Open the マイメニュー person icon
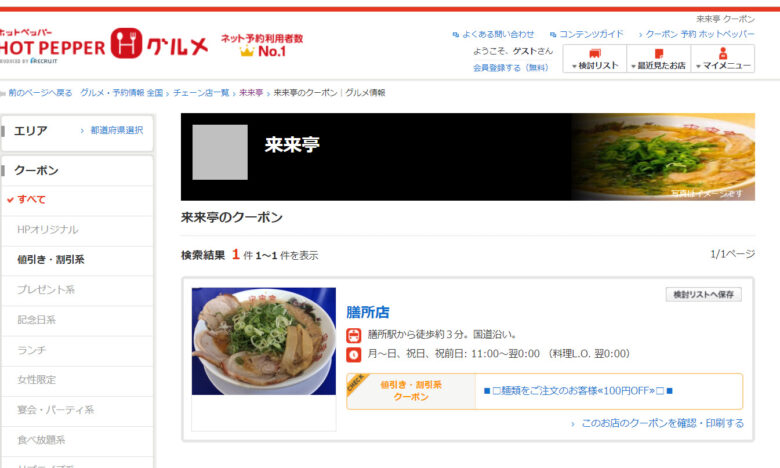780x468 pixels. (723, 59)
